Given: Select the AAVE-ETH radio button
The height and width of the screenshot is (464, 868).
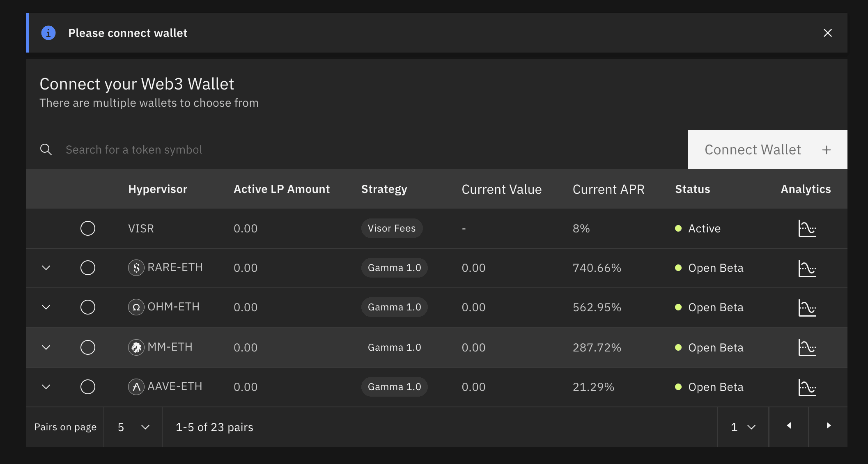Looking at the screenshot, I should coord(88,387).
